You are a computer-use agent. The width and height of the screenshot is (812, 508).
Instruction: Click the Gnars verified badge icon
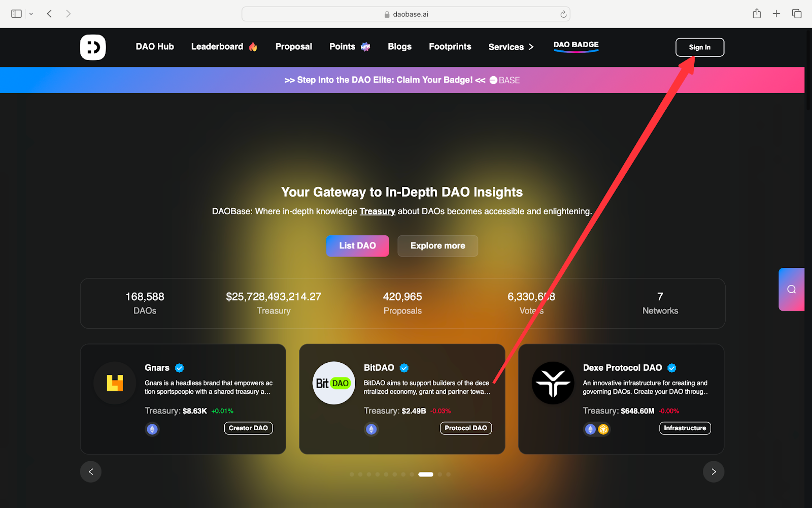pos(179,368)
